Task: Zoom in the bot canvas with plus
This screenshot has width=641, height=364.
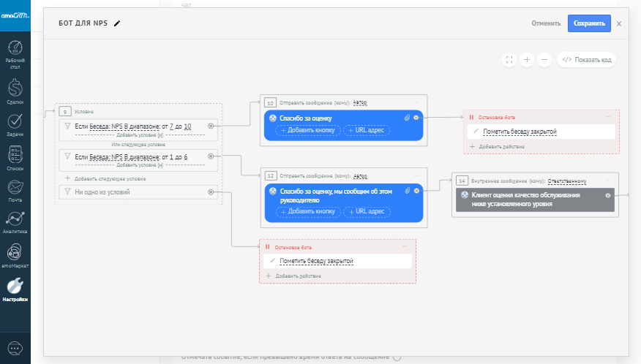Action: tap(527, 60)
